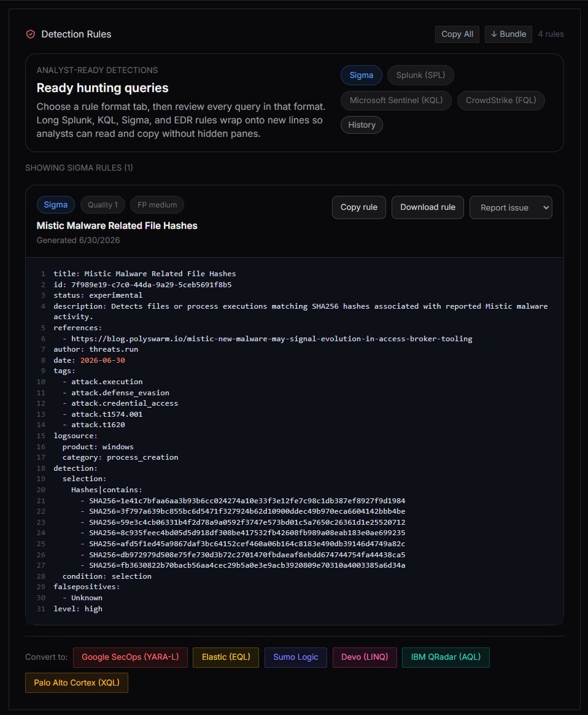
Task: Click 'Generated 6/30/2026' text
Action: point(78,241)
